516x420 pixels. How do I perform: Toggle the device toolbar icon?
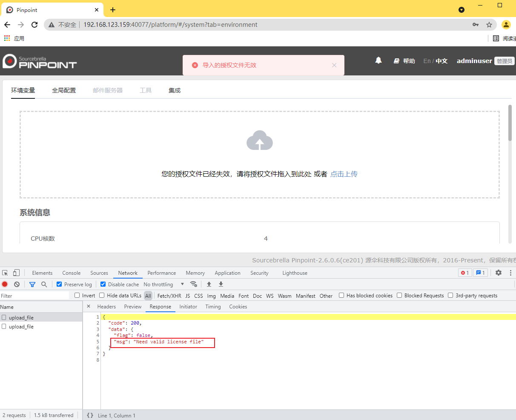[16, 273]
